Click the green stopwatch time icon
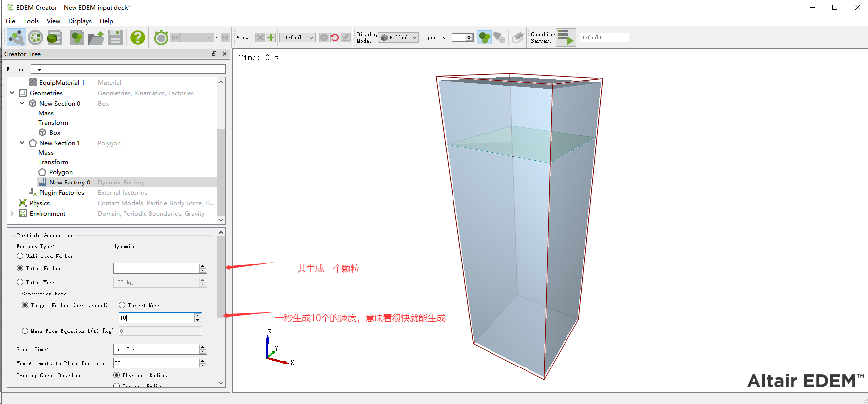This screenshot has height=404, width=868. coord(161,37)
